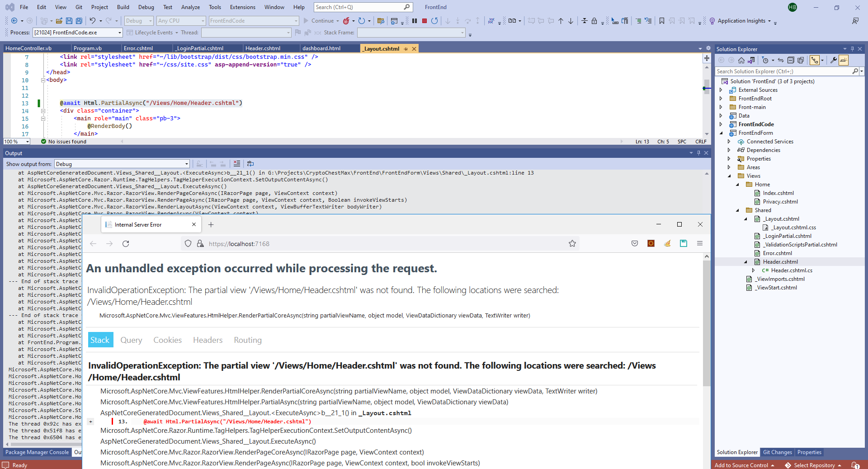Show the Cookies section on error page

(167, 340)
